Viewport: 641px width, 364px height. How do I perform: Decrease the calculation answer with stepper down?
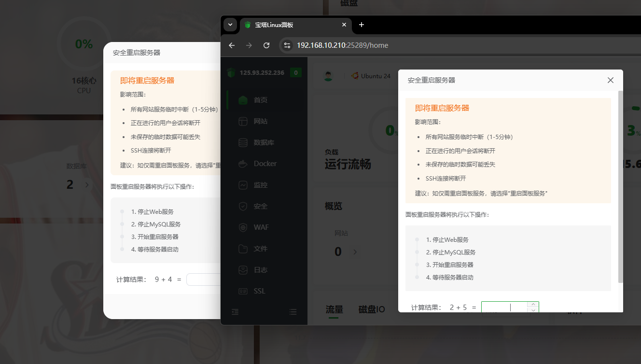[533, 310]
